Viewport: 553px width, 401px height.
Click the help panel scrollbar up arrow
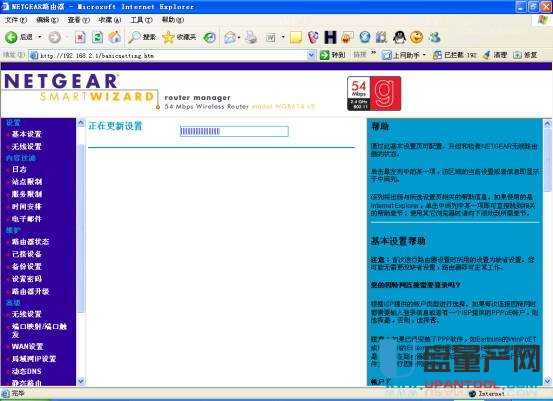[547, 123]
